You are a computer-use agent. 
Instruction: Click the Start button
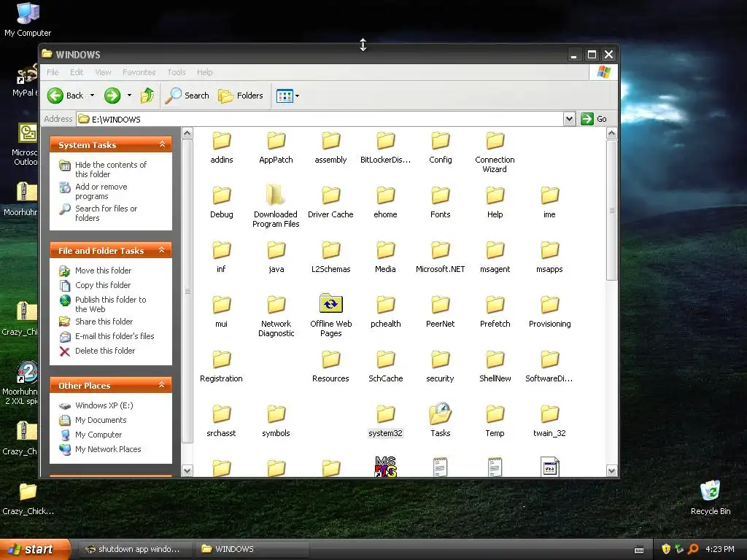35,550
